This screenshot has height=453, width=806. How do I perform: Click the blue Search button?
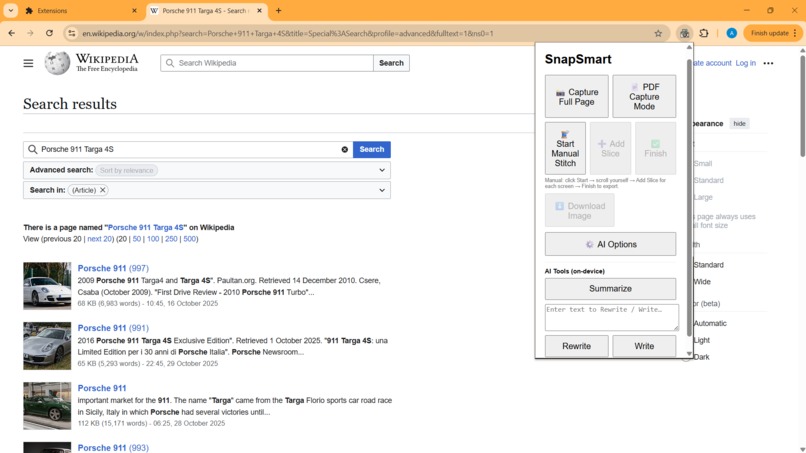pos(372,150)
